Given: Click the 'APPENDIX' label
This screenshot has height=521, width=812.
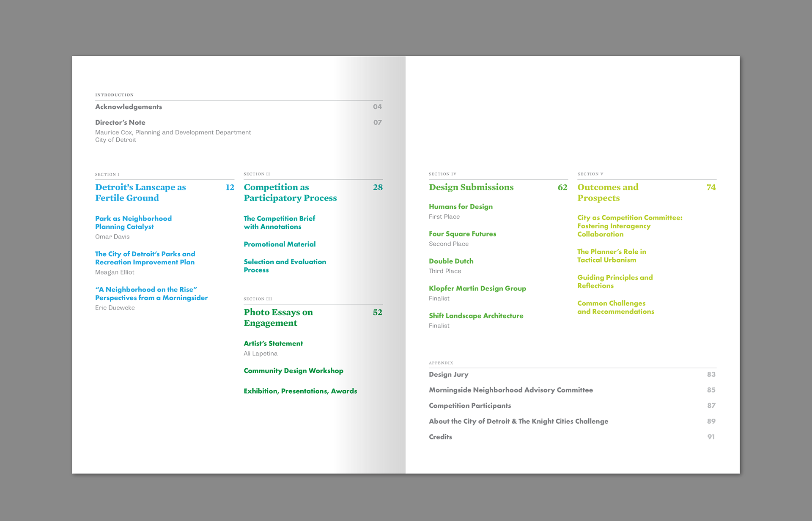Looking at the screenshot, I should [441, 363].
